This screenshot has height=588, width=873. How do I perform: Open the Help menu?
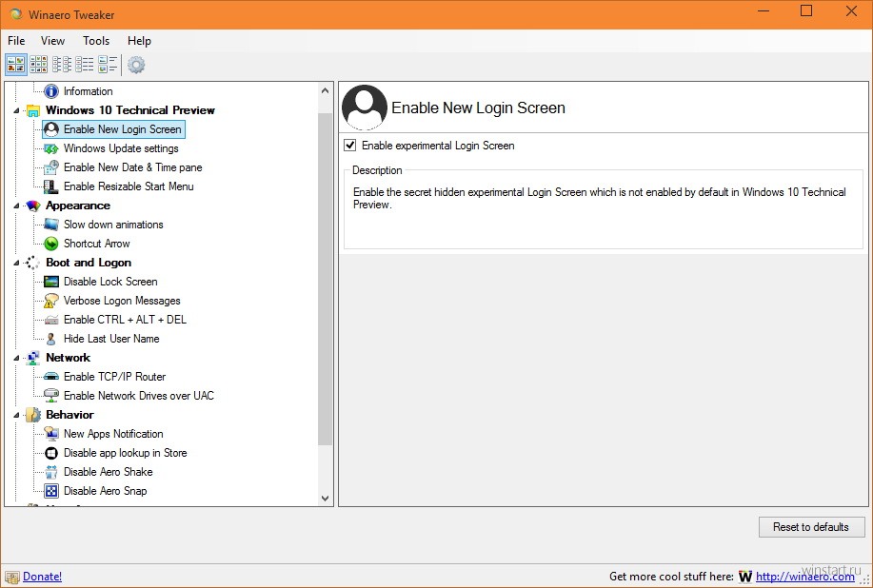click(139, 41)
